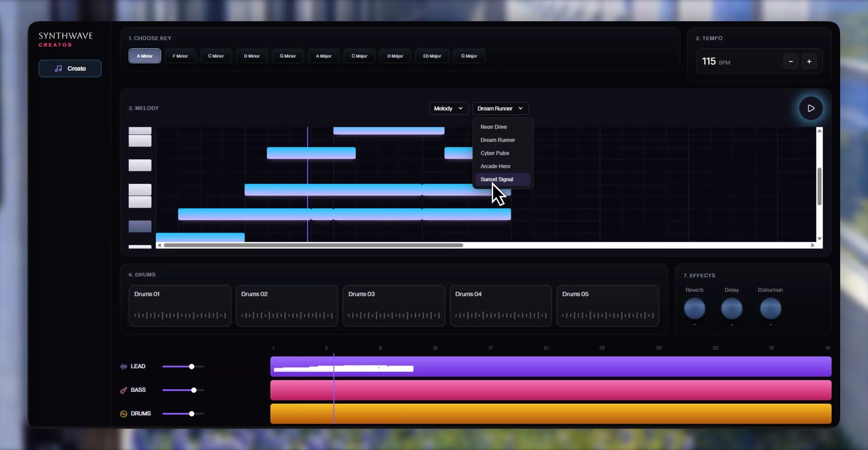Choose the C Major key
Screen dimensions: 868x450
tap(359, 56)
